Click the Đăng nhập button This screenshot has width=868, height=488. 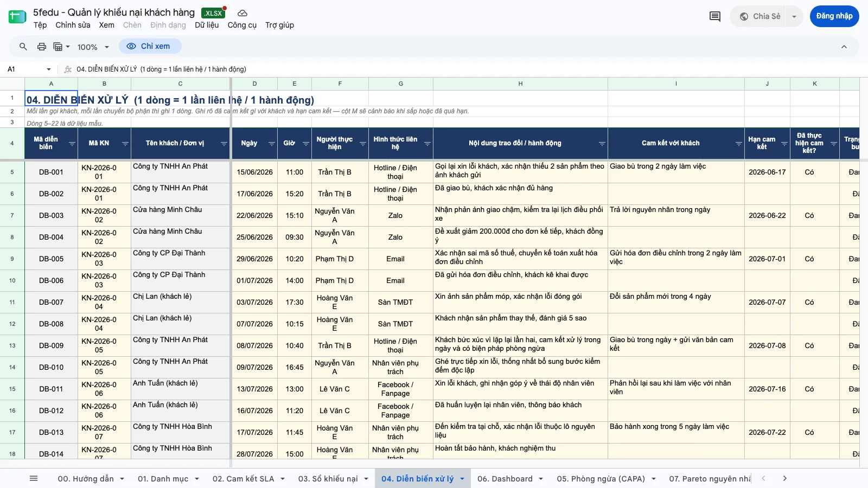tap(834, 16)
